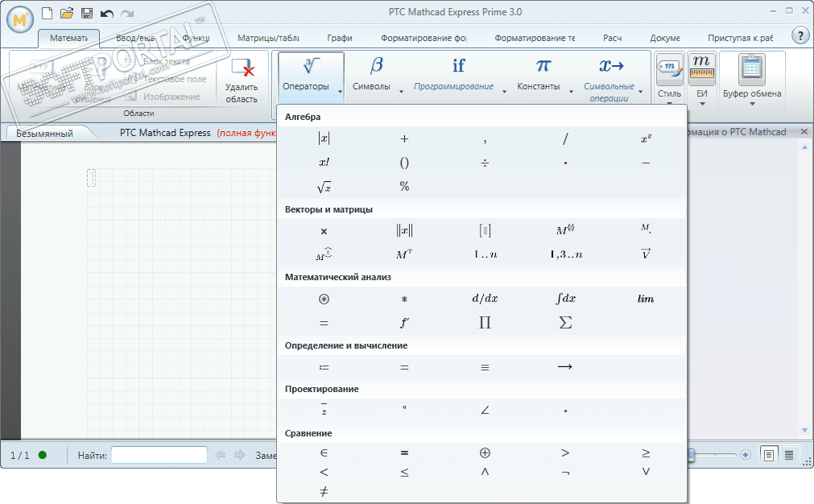Open the Константы dropdown
The width and height of the screenshot is (814, 504).
point(543,76)
